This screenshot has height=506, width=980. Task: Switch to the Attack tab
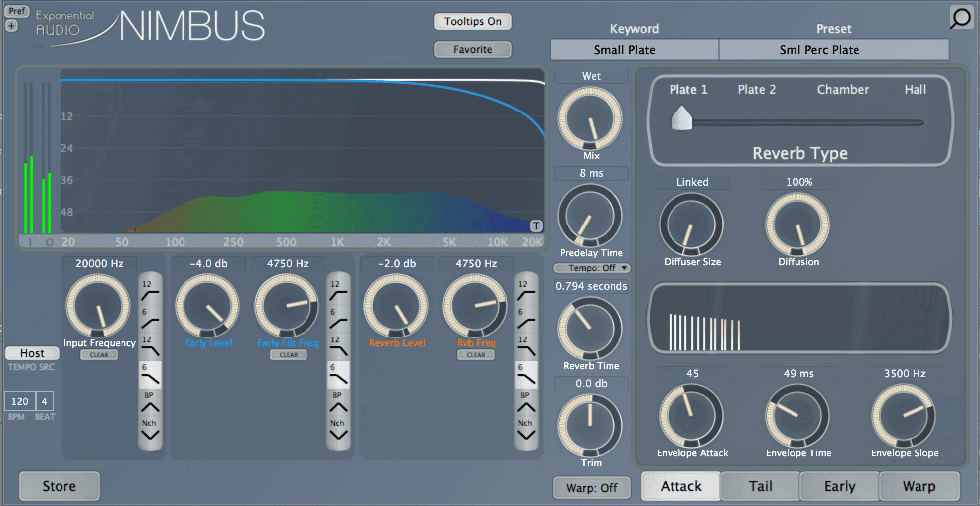click(x=681, y=487)
